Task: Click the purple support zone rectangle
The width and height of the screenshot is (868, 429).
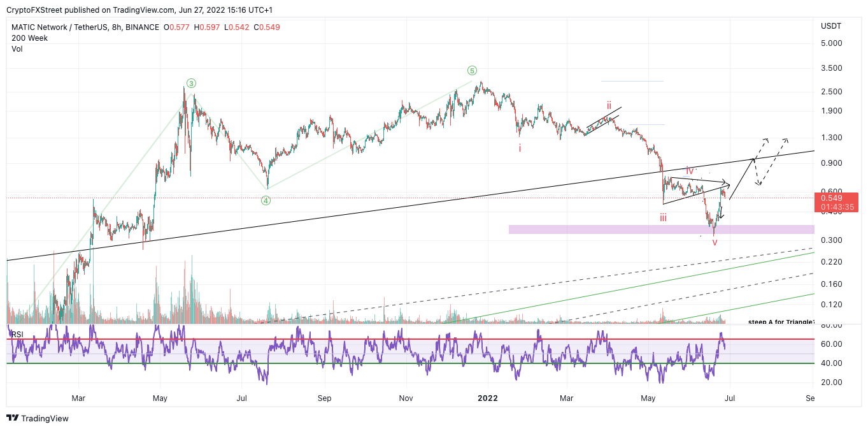Action: (661, 229)
